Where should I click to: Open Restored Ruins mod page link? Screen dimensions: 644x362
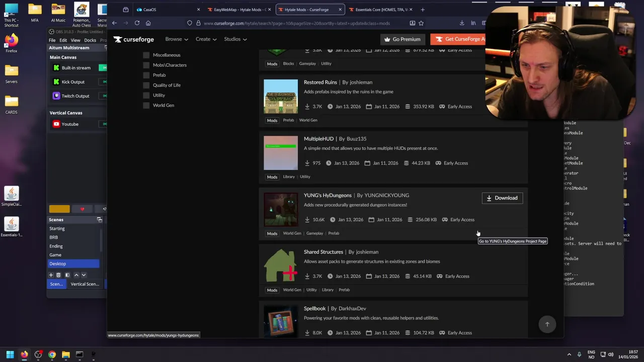pos(320,82)
